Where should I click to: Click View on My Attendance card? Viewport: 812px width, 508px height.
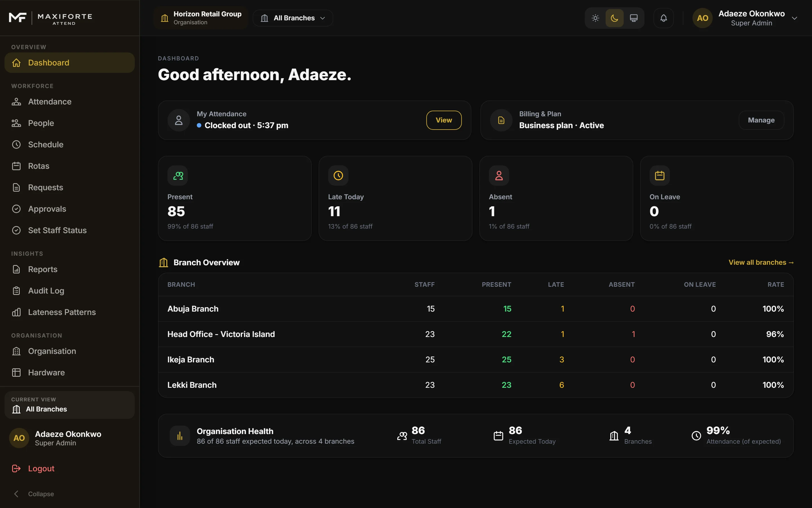pyautogui.click(x=443, y=120)
